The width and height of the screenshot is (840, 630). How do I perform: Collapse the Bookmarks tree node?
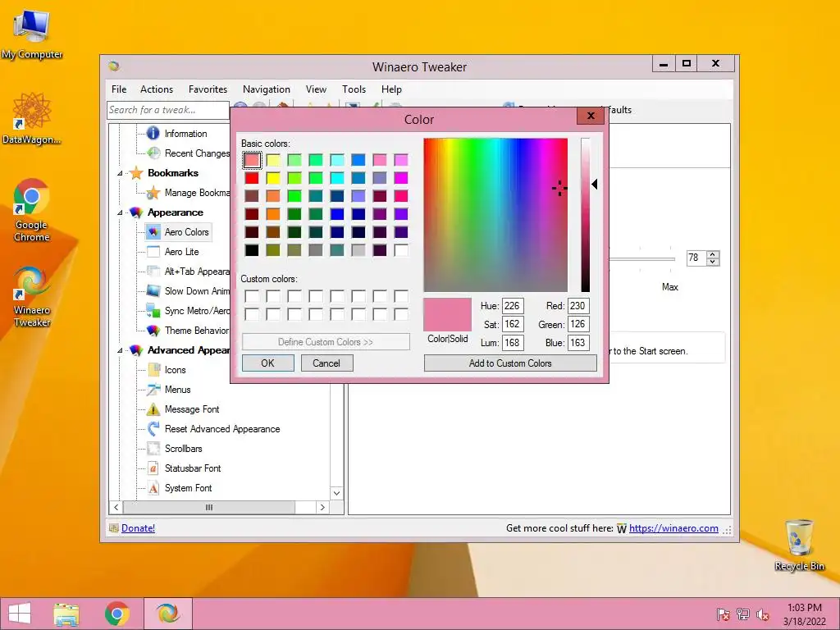click(x=120, y=173)
